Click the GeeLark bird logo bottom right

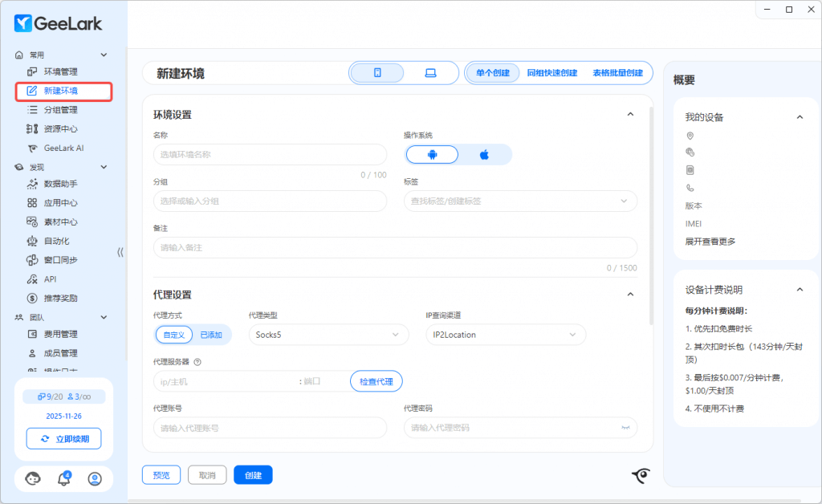coord(640,477)
